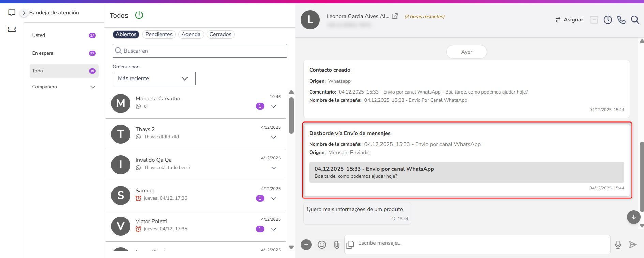
Task: Click the clock schedule icon in the header
Action: [608, 20]
